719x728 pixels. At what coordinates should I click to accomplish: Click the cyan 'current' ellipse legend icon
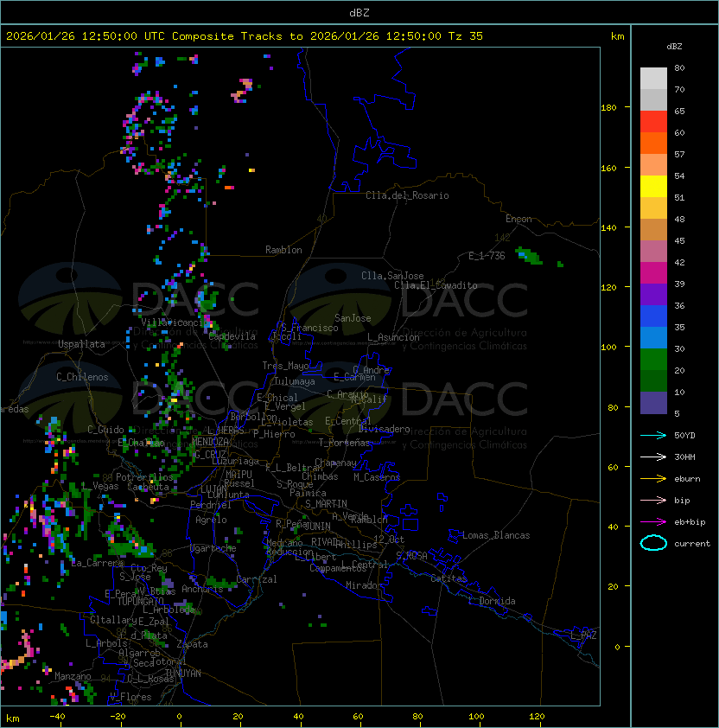(x=653, y=543)
